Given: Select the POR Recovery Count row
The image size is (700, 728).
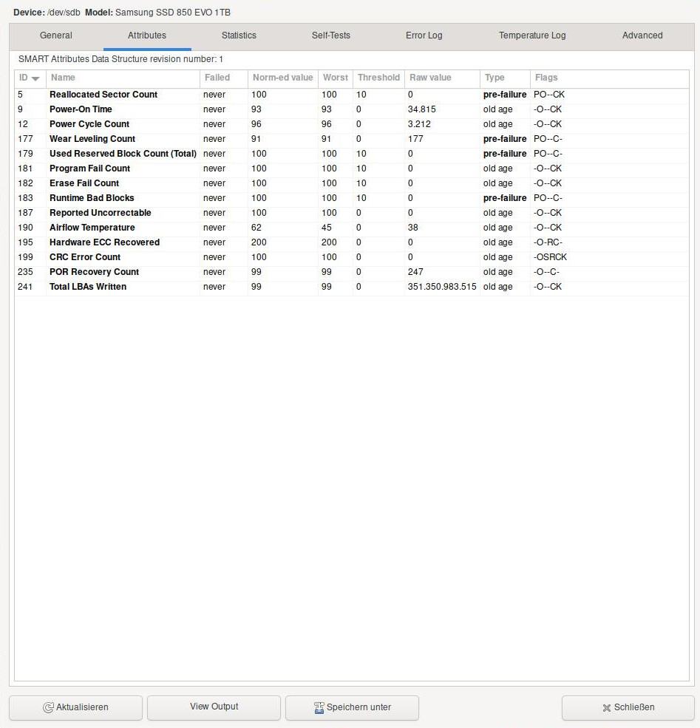Looking at the screenshot, I should (351, 272).
